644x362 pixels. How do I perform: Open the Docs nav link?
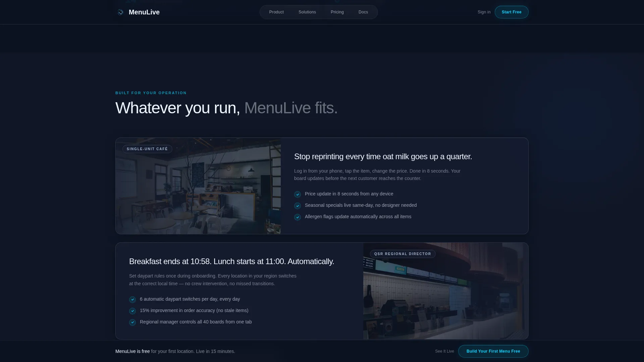click(x=363, y=12)
